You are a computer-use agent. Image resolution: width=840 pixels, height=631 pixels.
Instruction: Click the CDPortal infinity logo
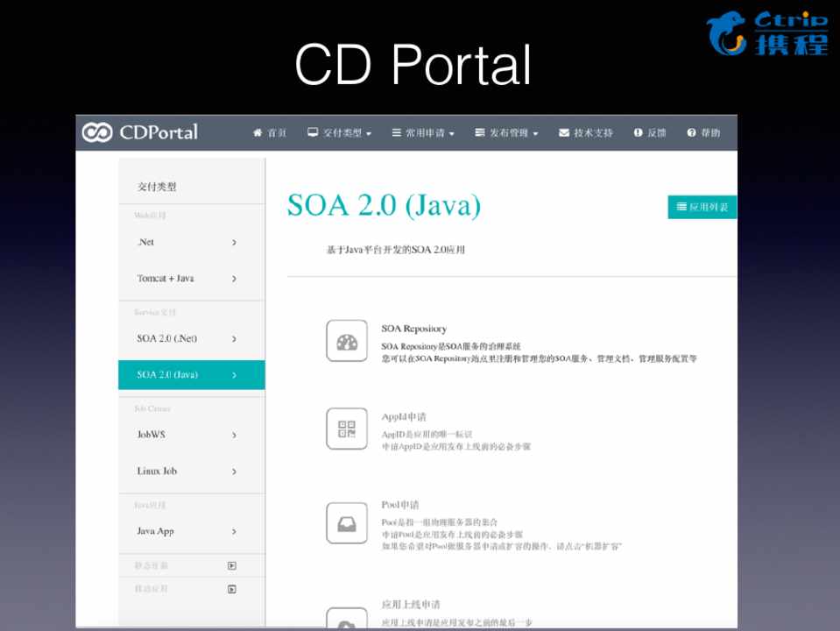click(97, 132)
